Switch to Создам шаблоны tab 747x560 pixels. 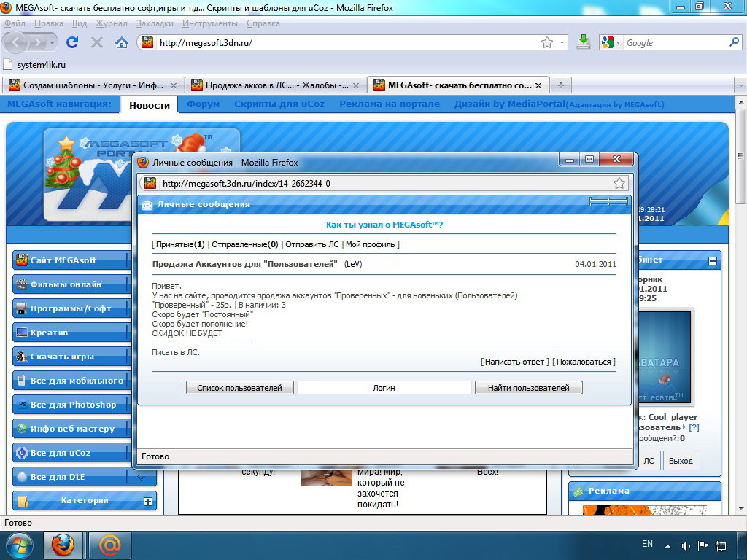pyautogui.click(x=93, y=85)
